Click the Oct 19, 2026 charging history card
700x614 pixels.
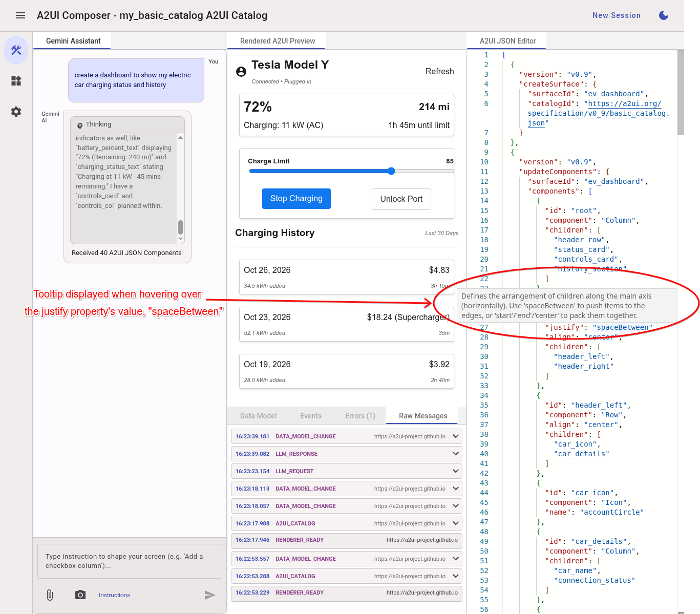(347, 371)
